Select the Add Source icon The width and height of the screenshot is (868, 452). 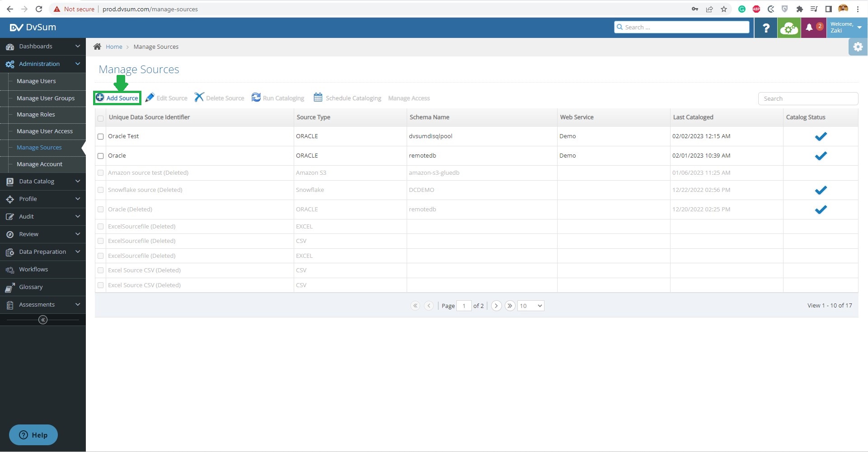tap(100, 97)
